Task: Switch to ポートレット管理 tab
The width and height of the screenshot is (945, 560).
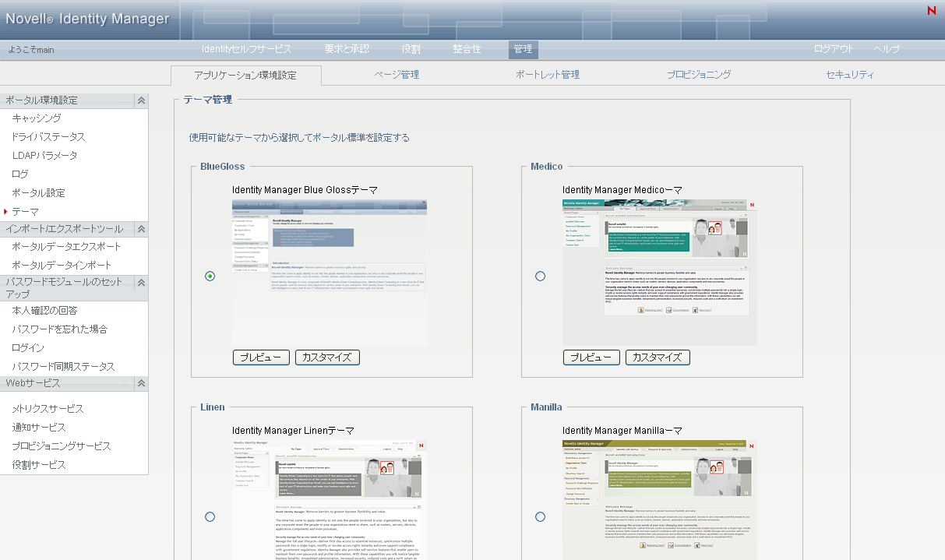Action: coord(548,75)
